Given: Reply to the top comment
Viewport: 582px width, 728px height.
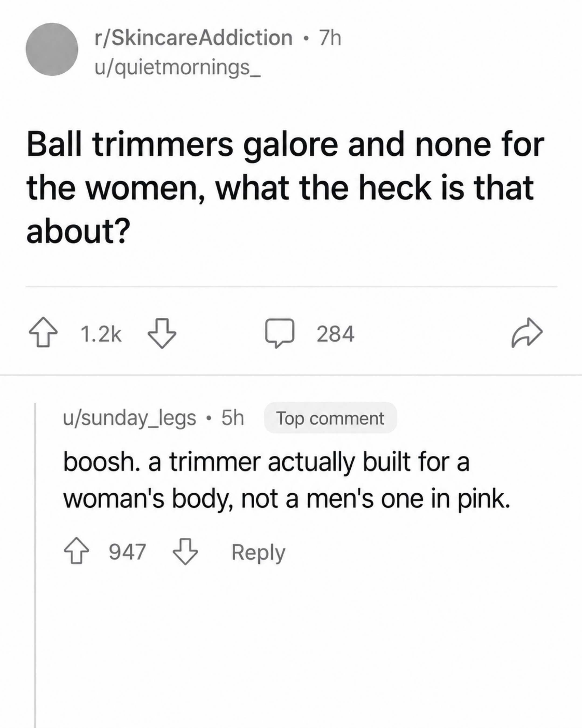Looking at the screenshot, I should click(x=258, y=552).
